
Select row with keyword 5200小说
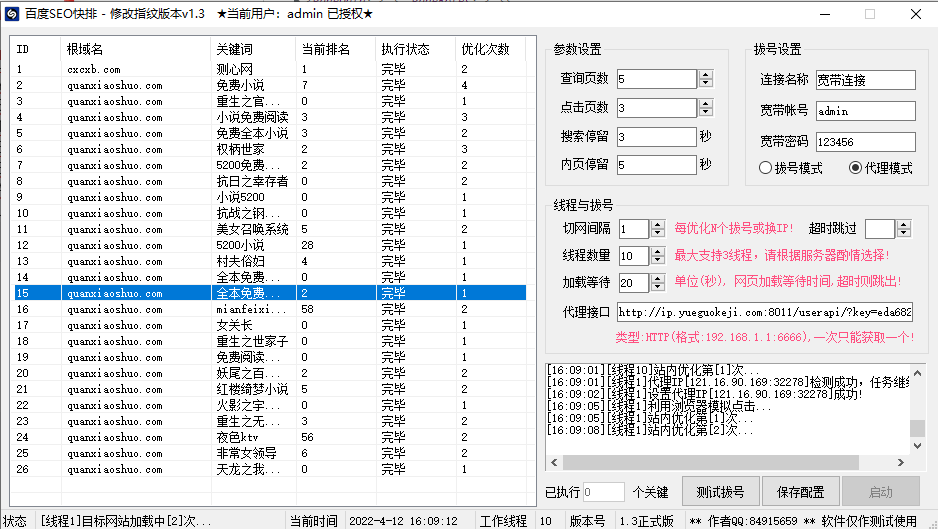click(x=269, y=245)
